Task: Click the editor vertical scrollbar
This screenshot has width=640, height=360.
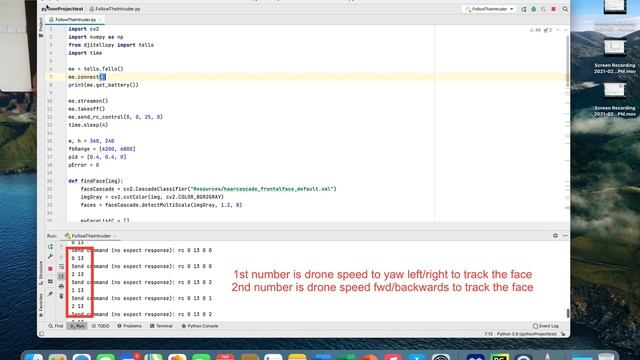Action: [x=567, y=61]
